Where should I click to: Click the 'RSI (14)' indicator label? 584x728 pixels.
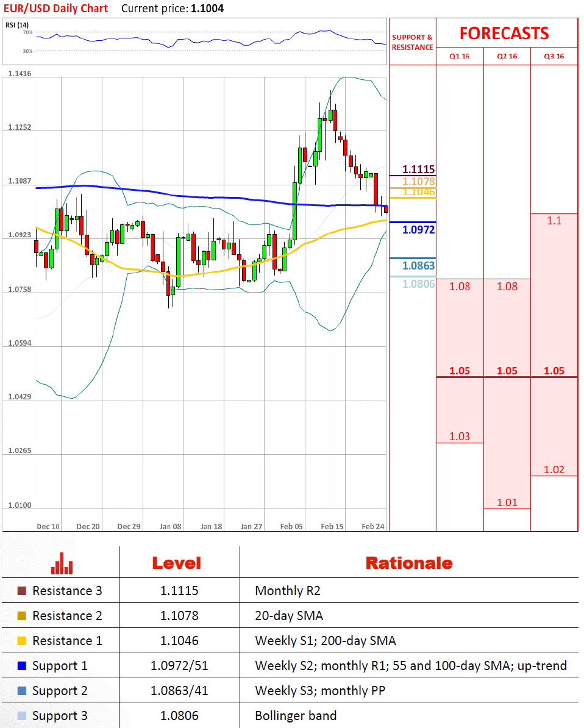(16, 24)
